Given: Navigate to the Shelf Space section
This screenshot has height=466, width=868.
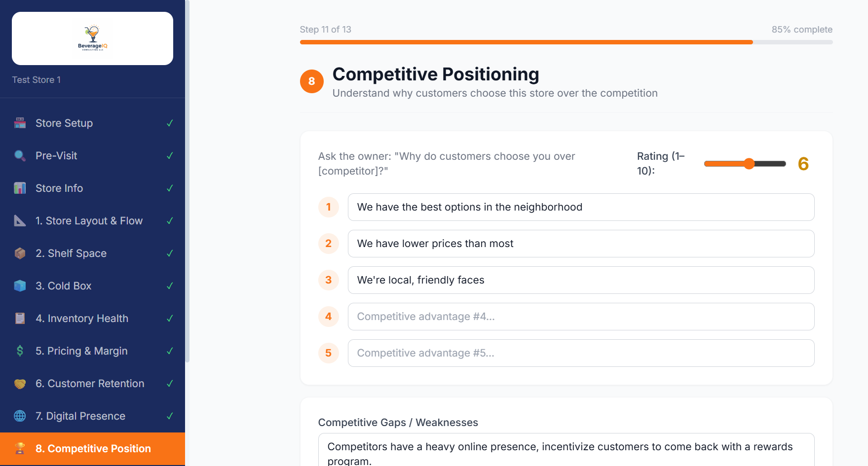Looking at the screenshot, I should (71, 253).
